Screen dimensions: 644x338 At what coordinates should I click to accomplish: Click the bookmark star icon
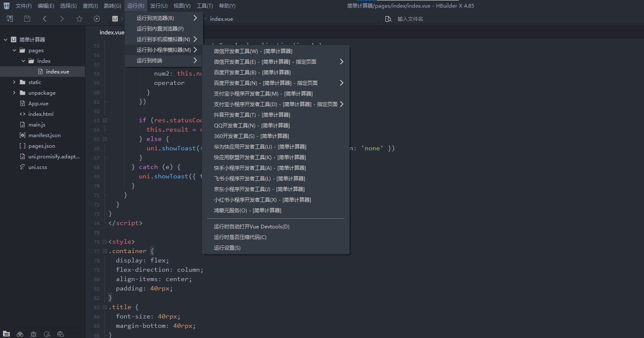click(x=79, y=19)
